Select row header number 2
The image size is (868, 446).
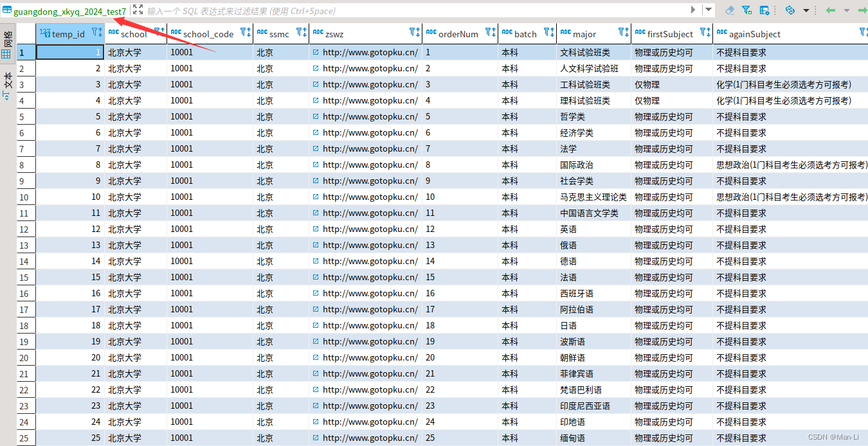click(26, 68)
